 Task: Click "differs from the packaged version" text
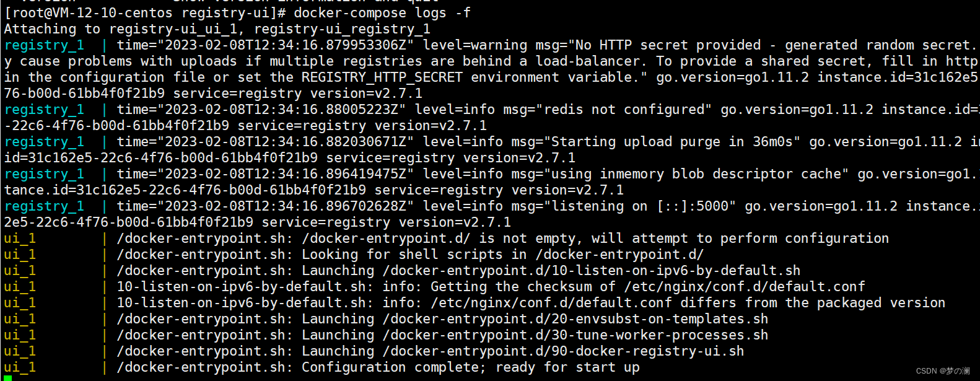click(813, 303)
